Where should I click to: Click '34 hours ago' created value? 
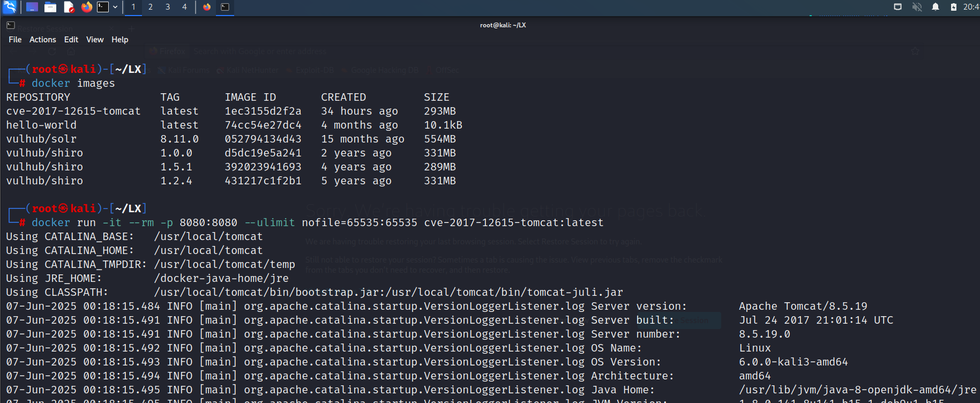coord(360,111)
